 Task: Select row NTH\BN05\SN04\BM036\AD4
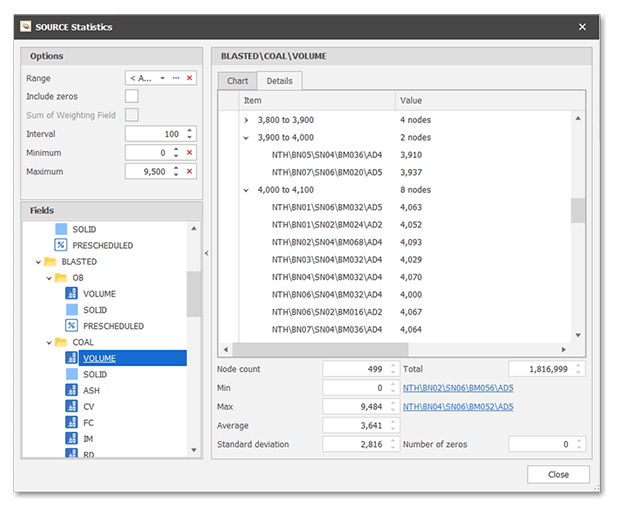click(327, 155)
